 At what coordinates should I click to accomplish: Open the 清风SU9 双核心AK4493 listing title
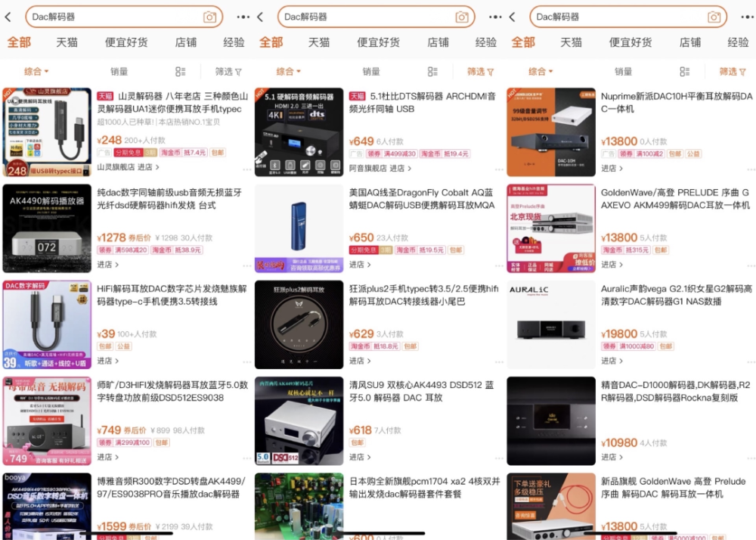(x=421, y=392)
